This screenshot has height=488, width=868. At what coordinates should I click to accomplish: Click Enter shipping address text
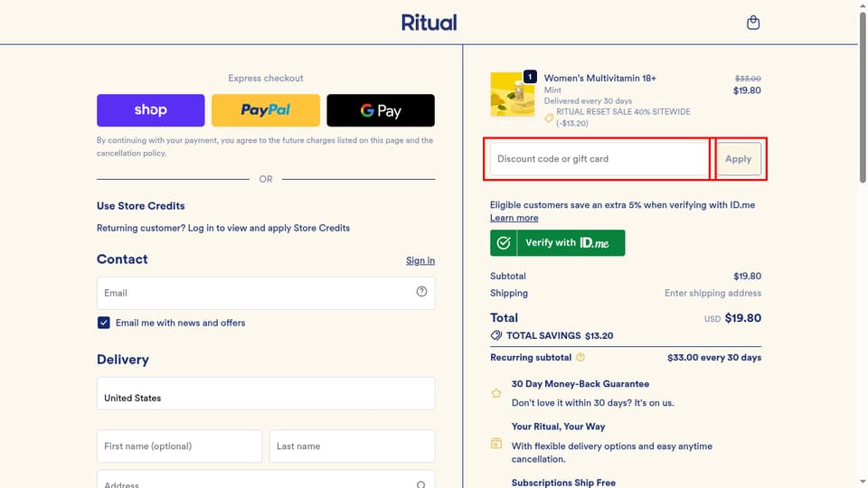tap(713, 293)
